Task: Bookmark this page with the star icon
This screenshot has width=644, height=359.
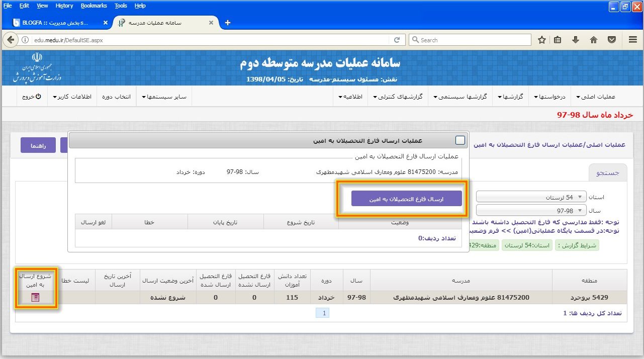Action: [x=542, y=40]
